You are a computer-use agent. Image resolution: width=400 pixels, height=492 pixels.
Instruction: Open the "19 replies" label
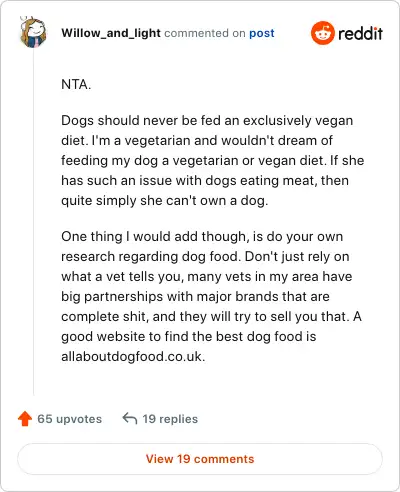(x=170, y=419)
